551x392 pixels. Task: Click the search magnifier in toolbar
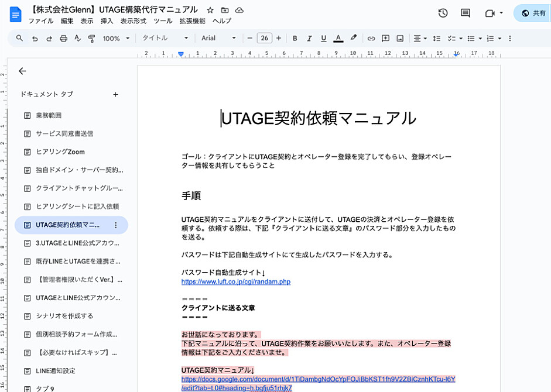[19, 38]
